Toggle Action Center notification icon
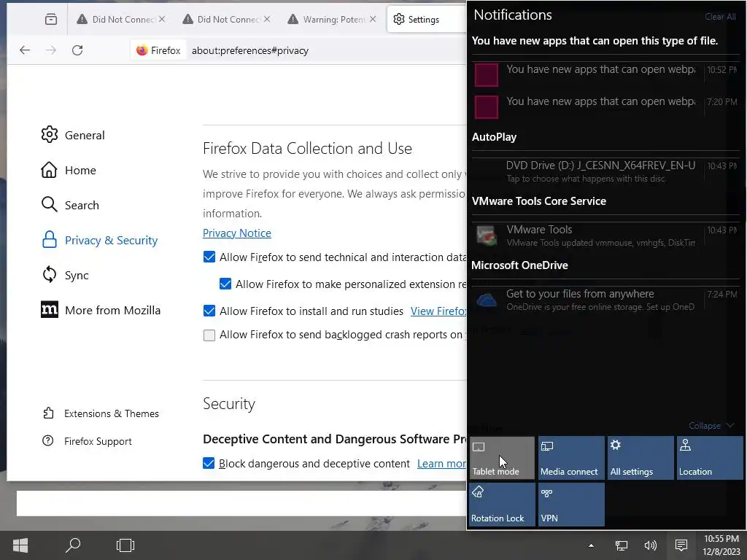The image size is (747, 560). 681,545
